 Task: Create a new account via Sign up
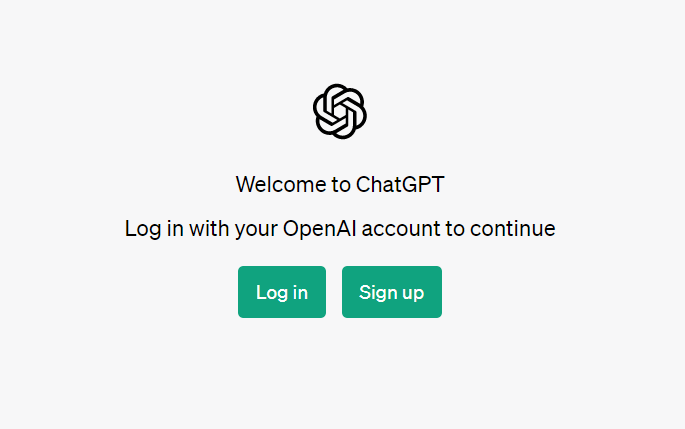(x=392, y=292)
